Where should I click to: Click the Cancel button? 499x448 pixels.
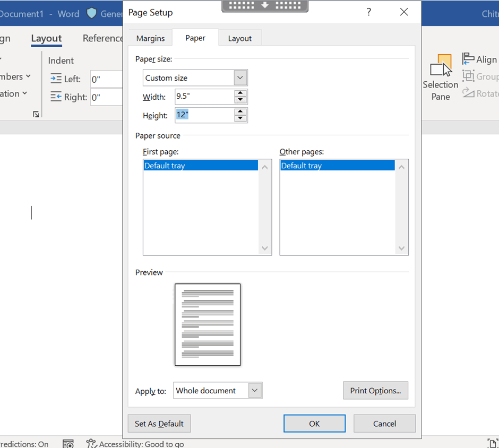(x=384, y=424)
